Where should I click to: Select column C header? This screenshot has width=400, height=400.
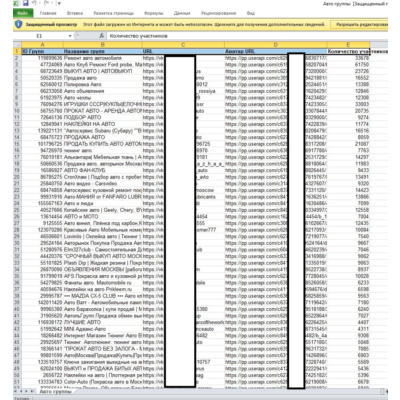pyautogui.click(x=183, y=45)
